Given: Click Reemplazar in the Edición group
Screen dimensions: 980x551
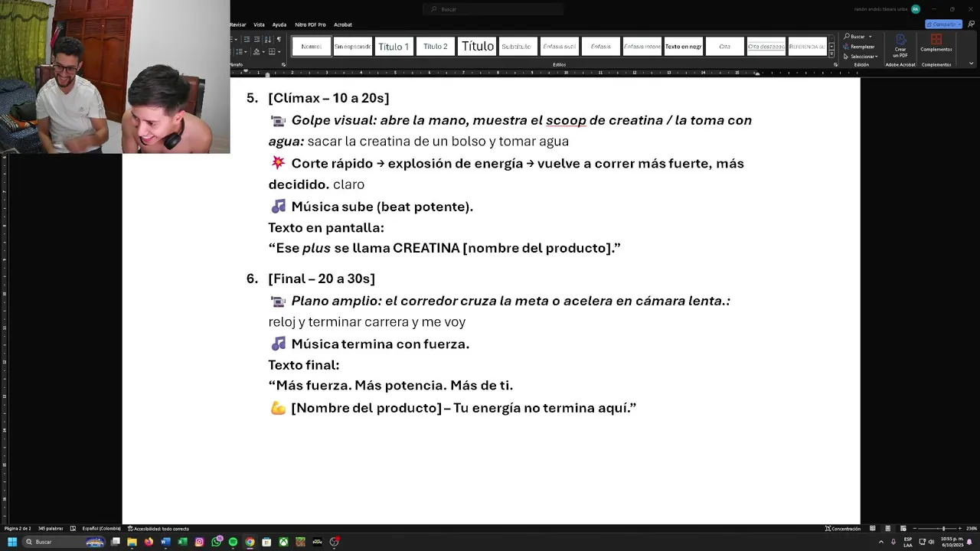Looking at the screenshot, I should click(859, 47).
